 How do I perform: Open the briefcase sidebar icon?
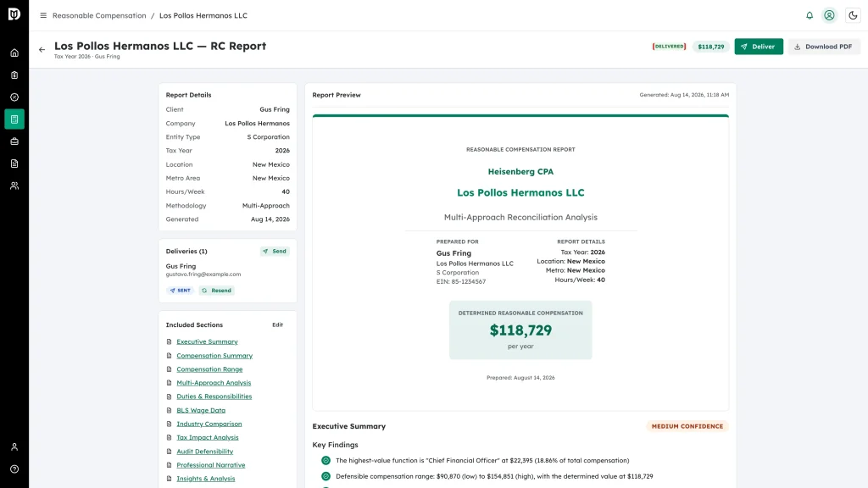(14, 141)
